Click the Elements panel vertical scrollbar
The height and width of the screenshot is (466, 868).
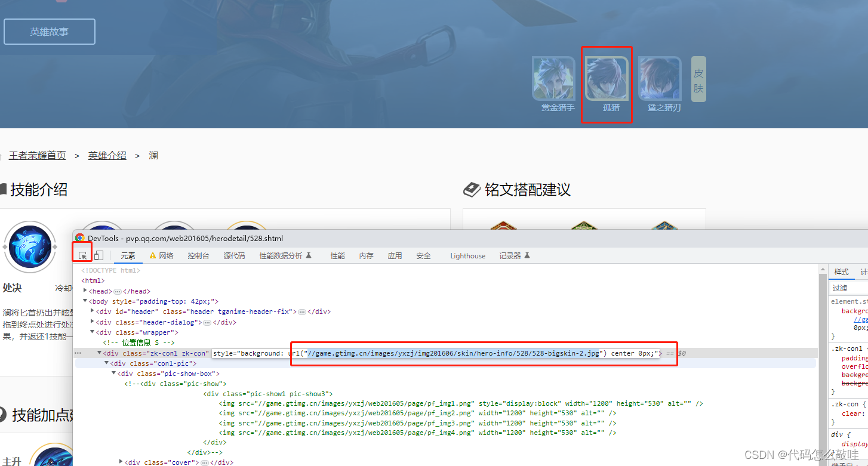point(822,364)
